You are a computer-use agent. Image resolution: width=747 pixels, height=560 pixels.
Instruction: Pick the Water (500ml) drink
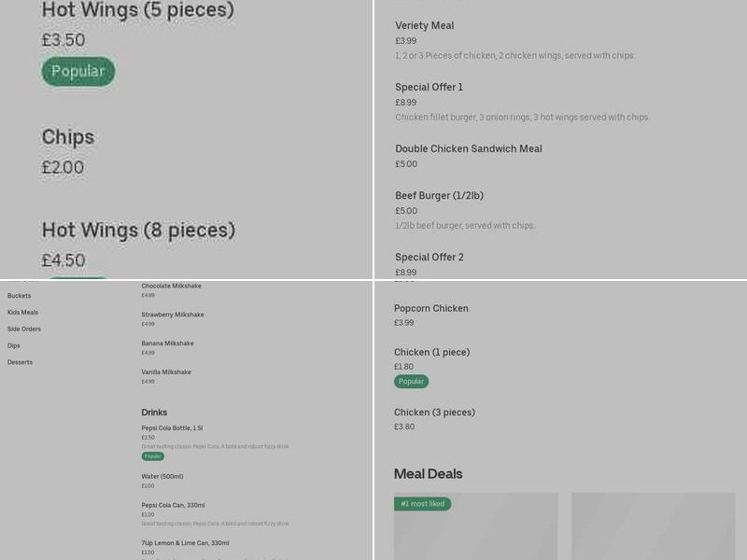click(162, 477)
